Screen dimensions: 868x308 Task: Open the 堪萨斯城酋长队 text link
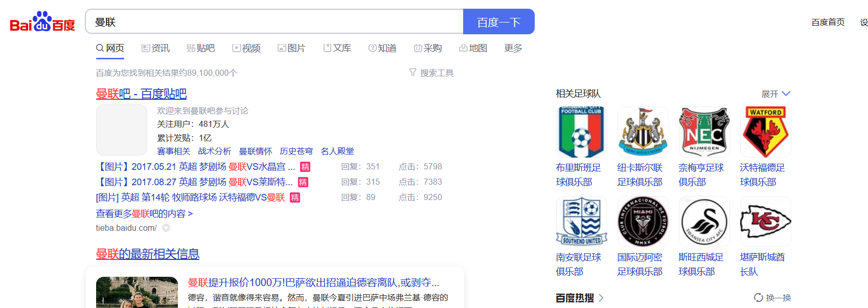763,264
